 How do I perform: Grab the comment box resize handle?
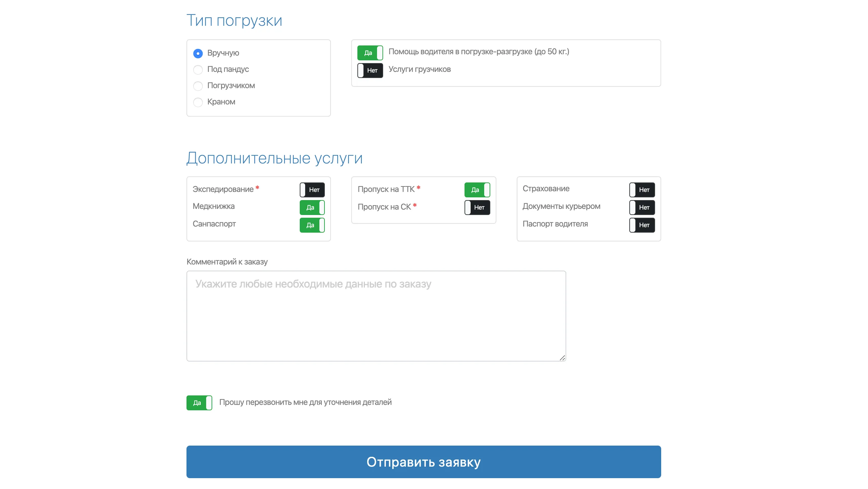point(562,358)
